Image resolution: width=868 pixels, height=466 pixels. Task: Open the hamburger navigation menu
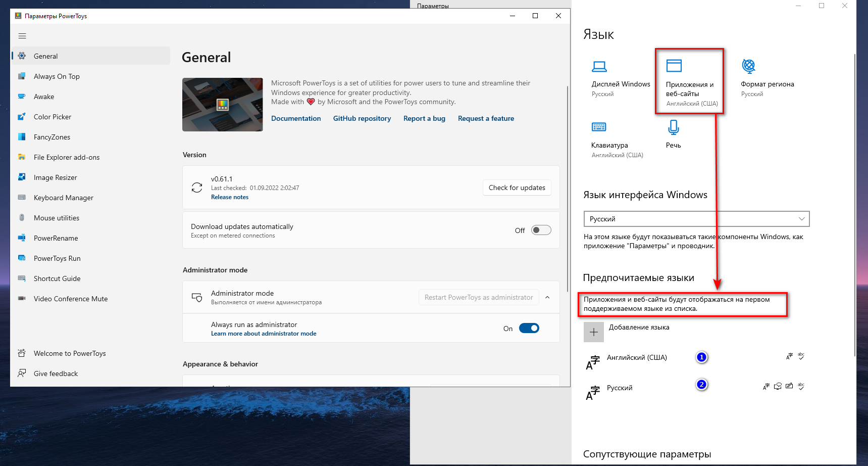pyautogui.click(x=22, y=36)
